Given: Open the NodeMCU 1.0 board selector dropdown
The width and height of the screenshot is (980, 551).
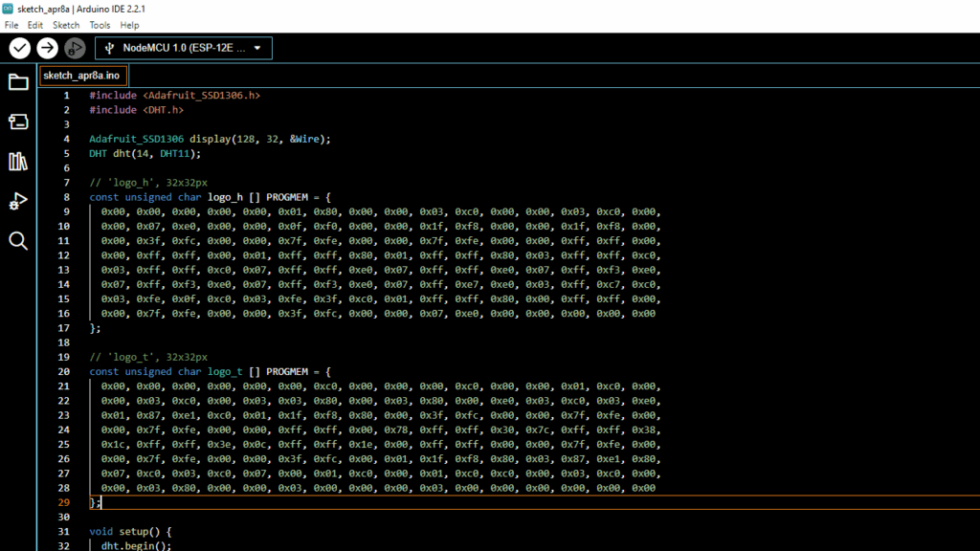Looking at the screenshot, I should [184, 48].
